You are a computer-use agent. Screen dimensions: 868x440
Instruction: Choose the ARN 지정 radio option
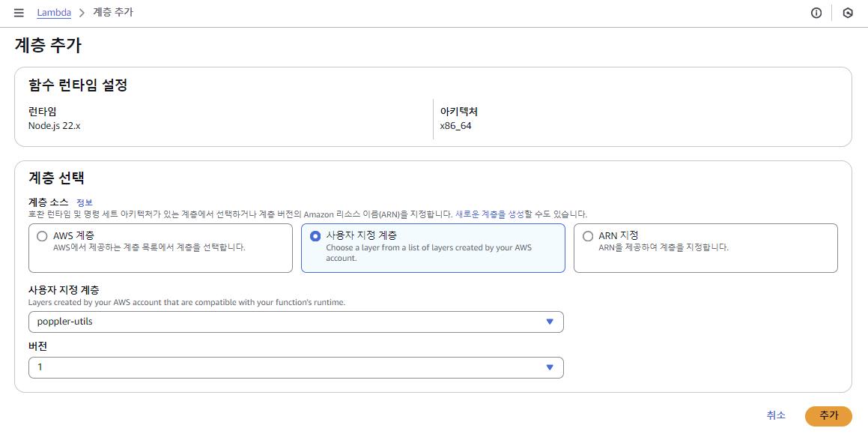coord(588,237)
